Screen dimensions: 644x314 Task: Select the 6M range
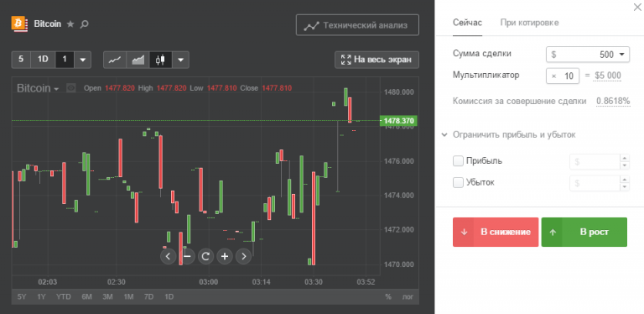point(86,296)
